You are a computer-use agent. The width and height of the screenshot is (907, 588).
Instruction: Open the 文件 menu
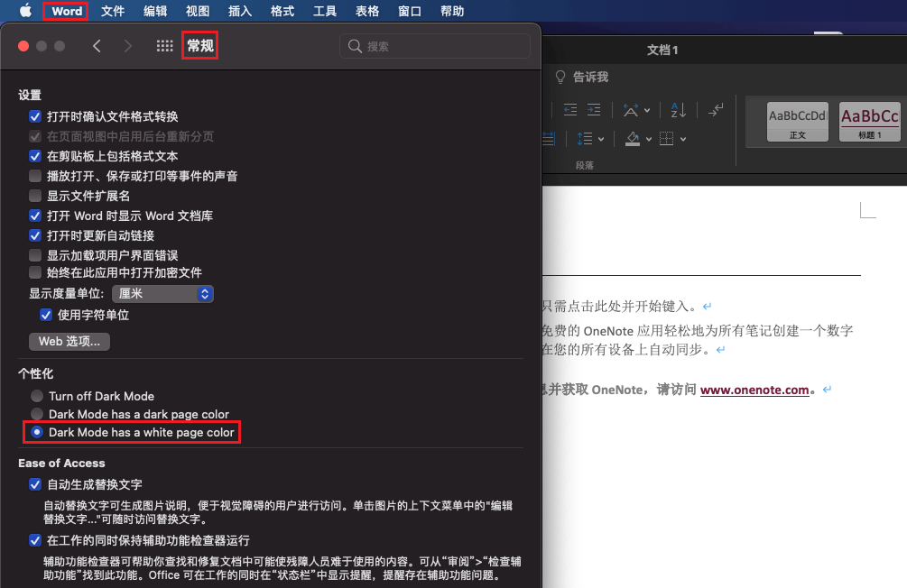113,11
